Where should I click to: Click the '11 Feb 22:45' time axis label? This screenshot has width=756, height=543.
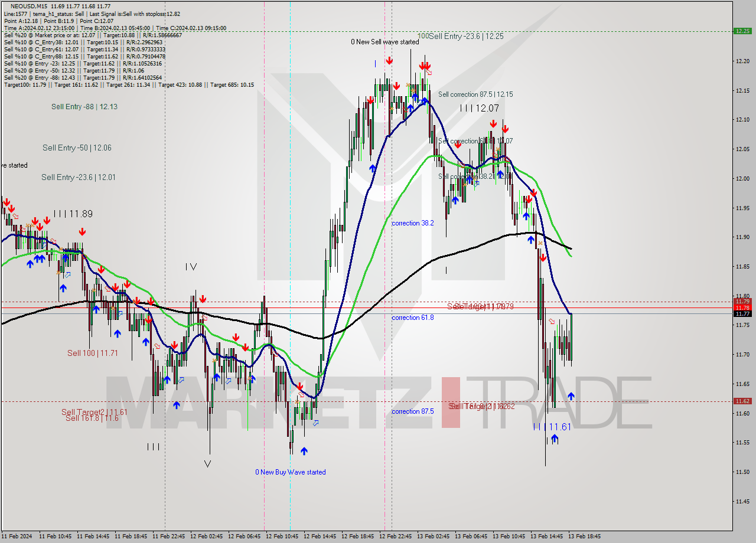[x=169, y=537]
